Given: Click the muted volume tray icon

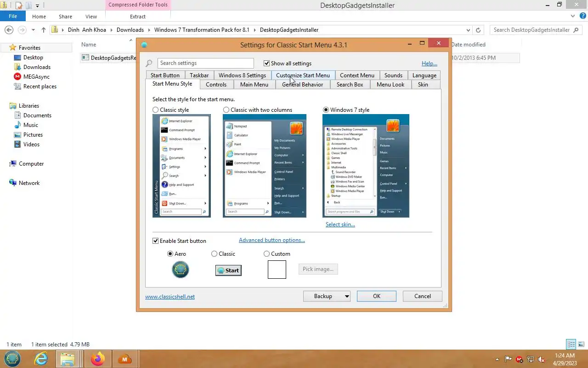Looking at the screenshot, I should point(542,359).
